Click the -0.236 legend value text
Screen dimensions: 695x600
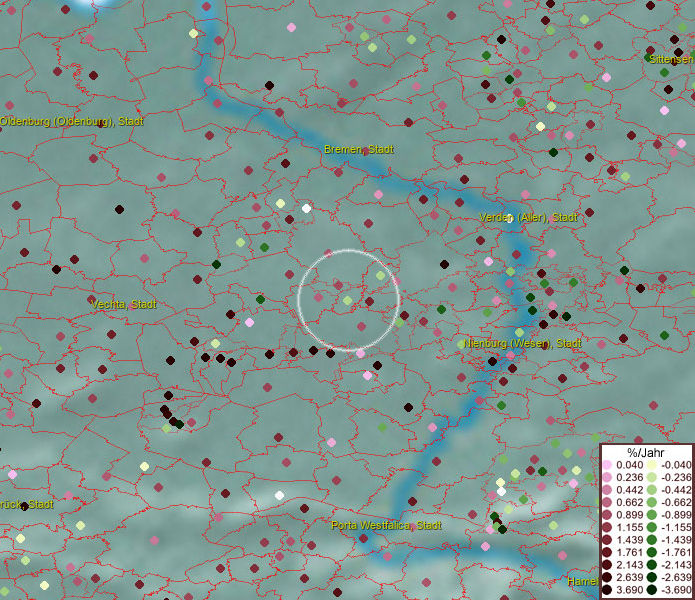click(676, 477)
